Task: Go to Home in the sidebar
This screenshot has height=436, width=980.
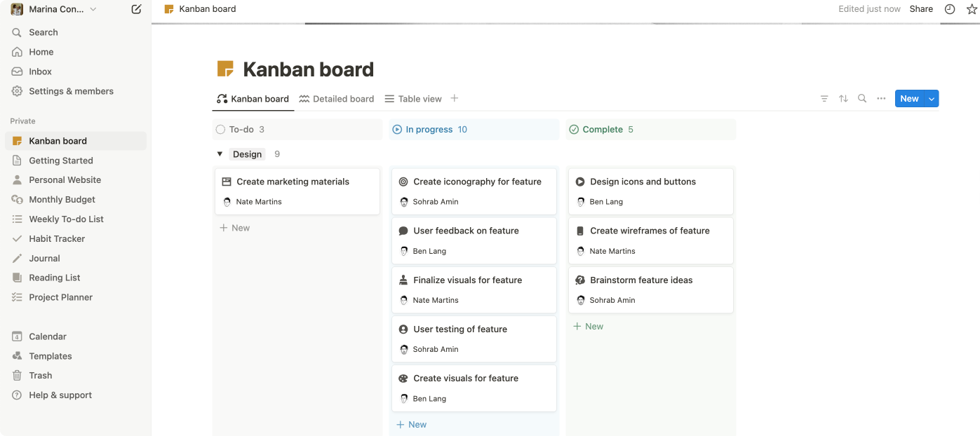Action: click(x=76, y=52)
